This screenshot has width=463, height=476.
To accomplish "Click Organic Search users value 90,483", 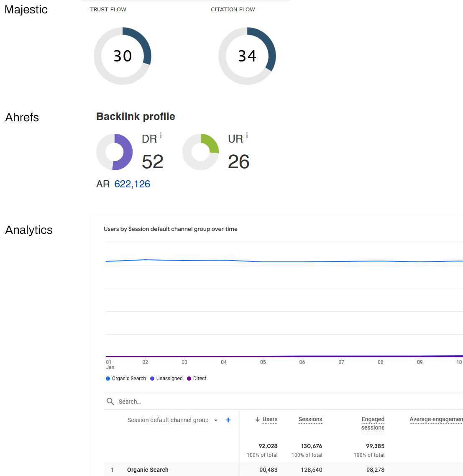I will tap(269, 470).
